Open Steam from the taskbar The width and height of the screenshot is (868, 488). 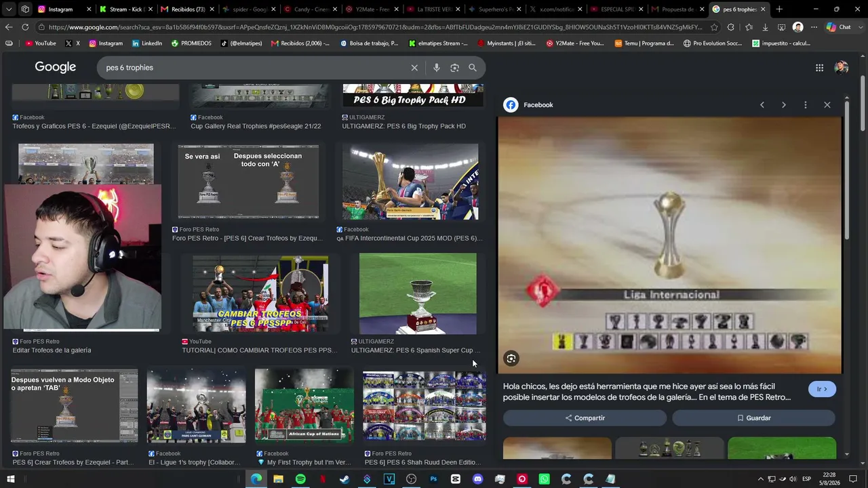click(344, 479)
